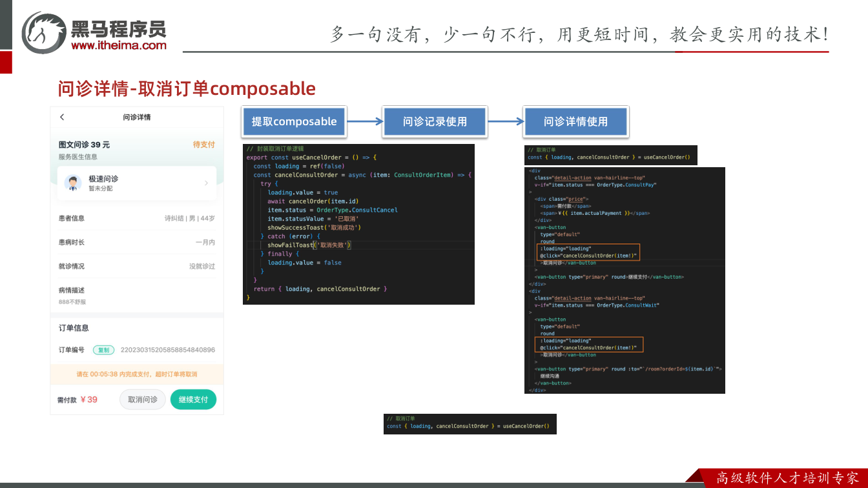This screenshot has width=868, height=488.
Task: Click the 问诊详情 title in phone header
Action: pyautogui.click(x=137, y=117)
